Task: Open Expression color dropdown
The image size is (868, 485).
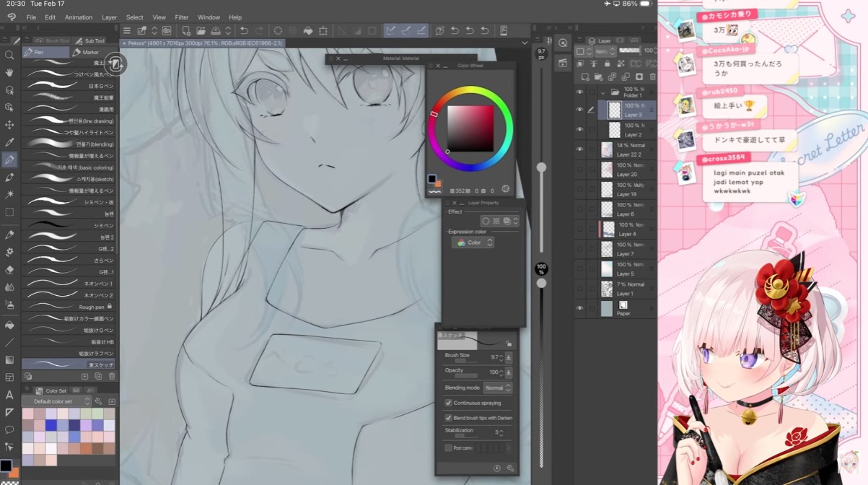Action: [473, 242]
